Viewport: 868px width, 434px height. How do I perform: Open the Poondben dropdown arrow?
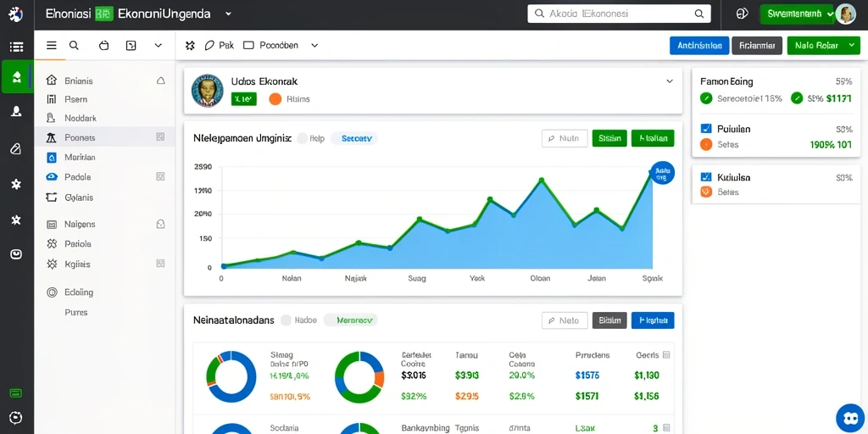click(314, 46)
